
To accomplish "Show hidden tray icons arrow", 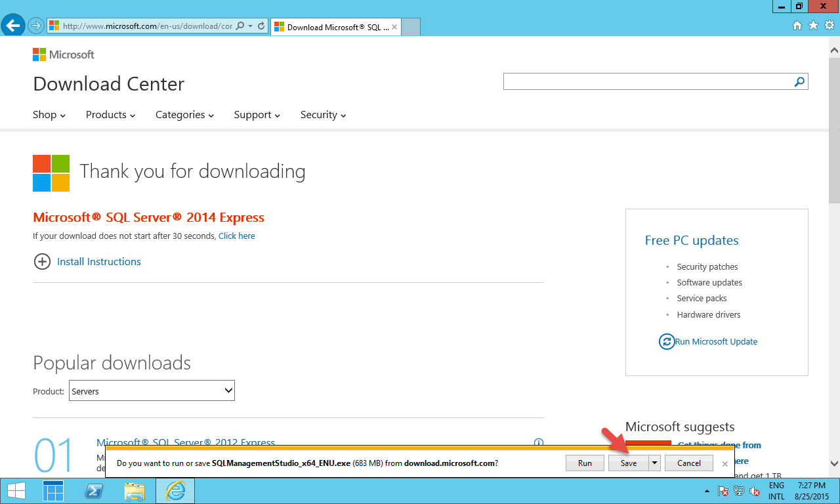I will tap(707, 491).
